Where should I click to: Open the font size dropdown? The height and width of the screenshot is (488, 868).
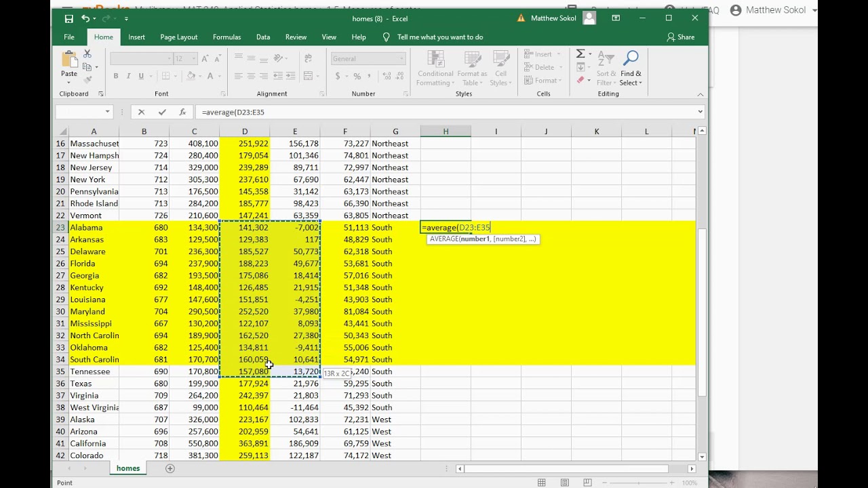194,59
